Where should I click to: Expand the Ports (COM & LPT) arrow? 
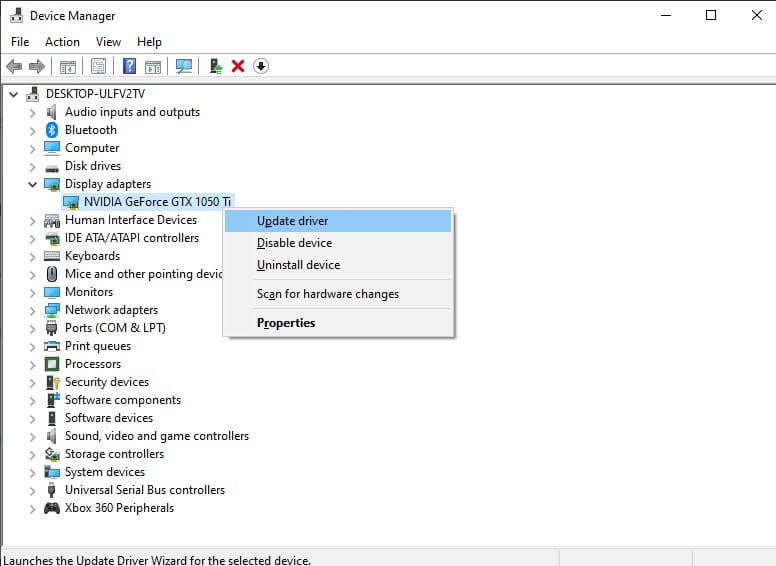(x=33, y=328)
